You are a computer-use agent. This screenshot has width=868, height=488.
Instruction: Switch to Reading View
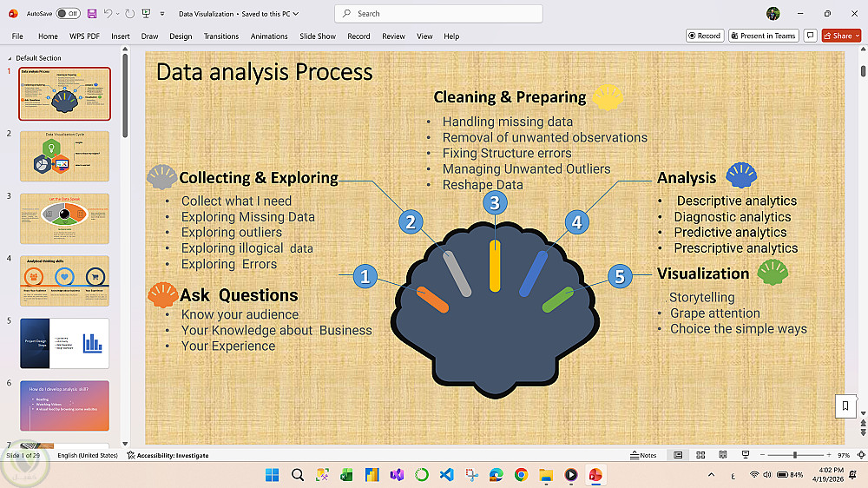pos(722,455)
